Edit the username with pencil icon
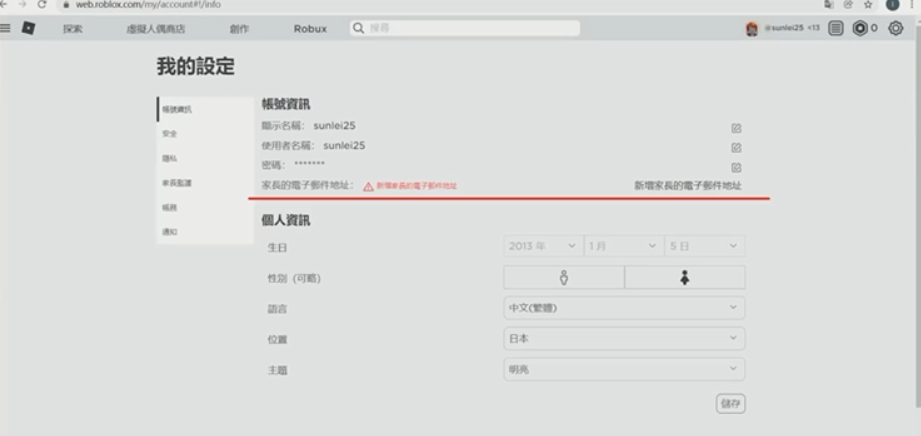The height and width of the screenshot is (436, 921). pos(736,147)
